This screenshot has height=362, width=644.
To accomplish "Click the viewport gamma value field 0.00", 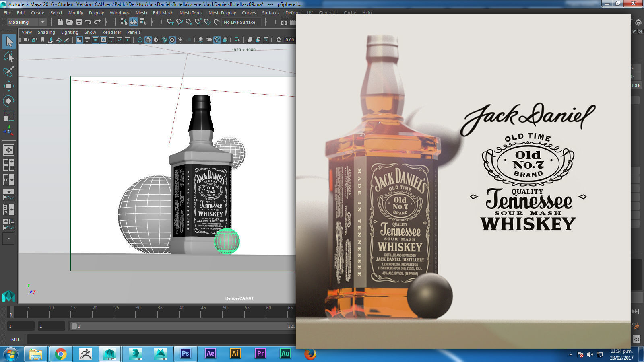I will tap(290, 40).
